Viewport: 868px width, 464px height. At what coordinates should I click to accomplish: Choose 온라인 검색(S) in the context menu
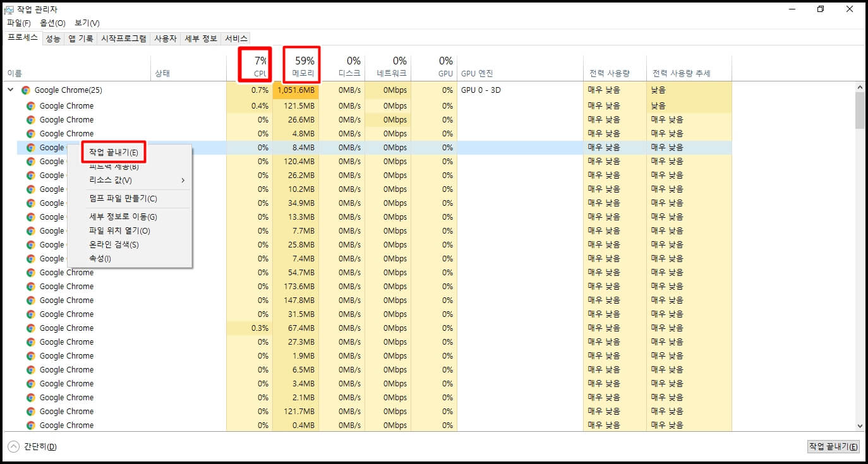click(129, 245)
